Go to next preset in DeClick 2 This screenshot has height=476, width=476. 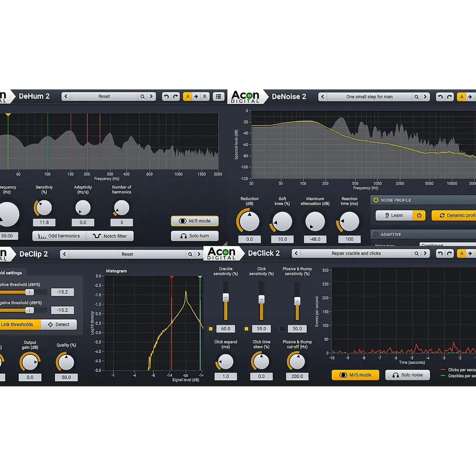click(x=425, y=254)
